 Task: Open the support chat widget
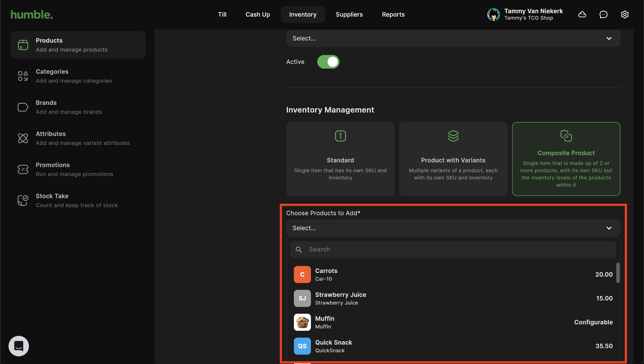click(19, 346)
